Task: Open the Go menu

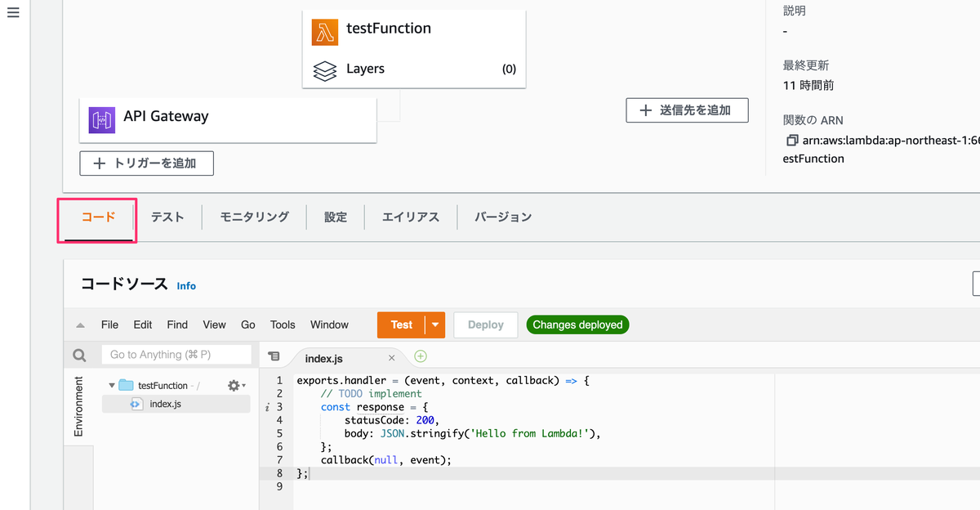Action: 248,324
